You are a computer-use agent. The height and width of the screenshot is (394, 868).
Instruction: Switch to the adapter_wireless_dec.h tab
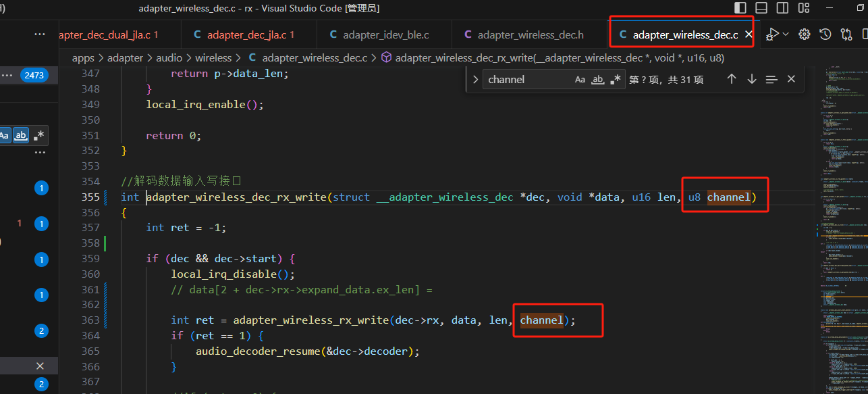click(524, 34)
